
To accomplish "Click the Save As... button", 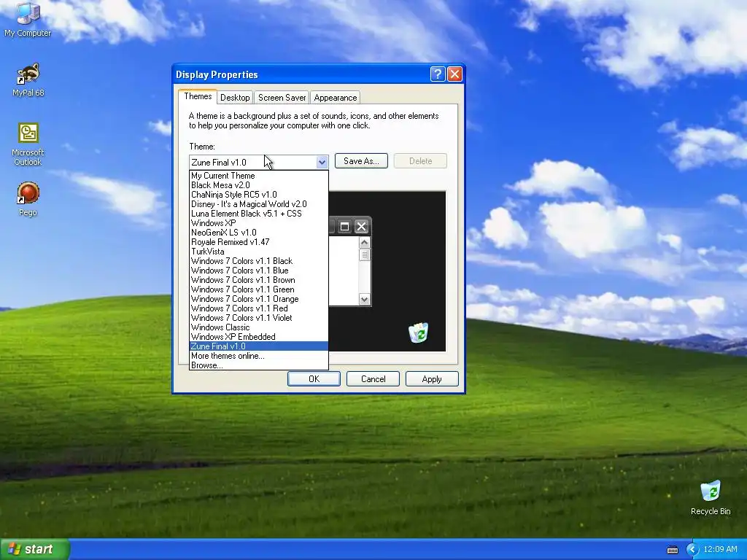I will click(361, 161).
